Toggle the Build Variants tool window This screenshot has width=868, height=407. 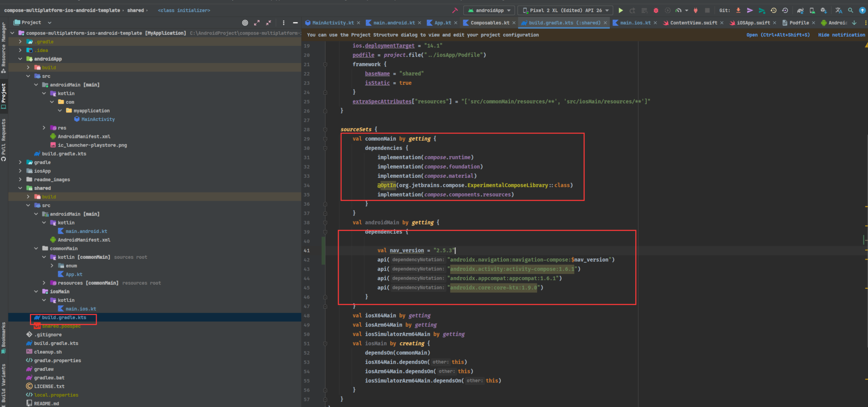point(3,383)
